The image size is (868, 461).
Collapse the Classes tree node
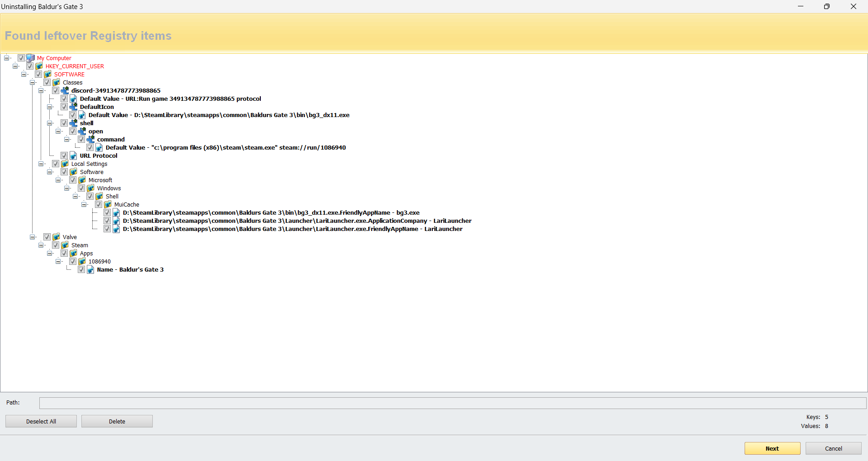click(32, 82)
